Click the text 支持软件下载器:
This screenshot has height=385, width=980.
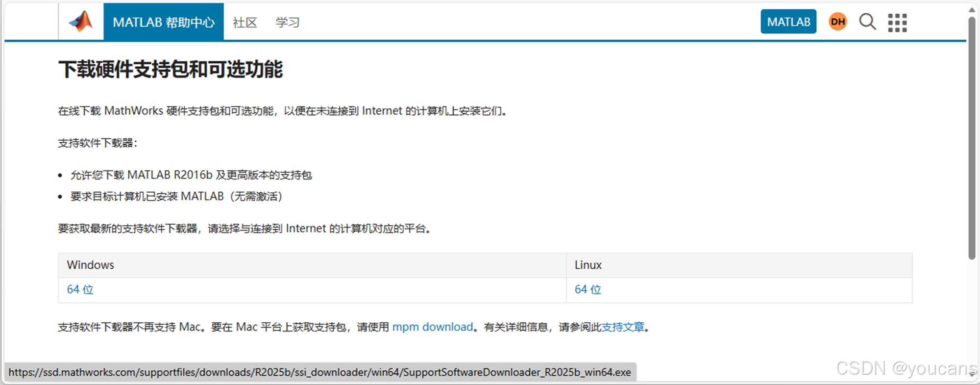[98, 143]
